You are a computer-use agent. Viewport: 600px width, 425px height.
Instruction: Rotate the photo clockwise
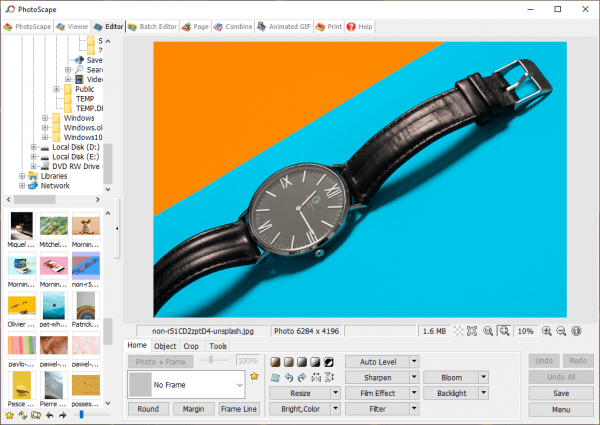coord(302,378)
